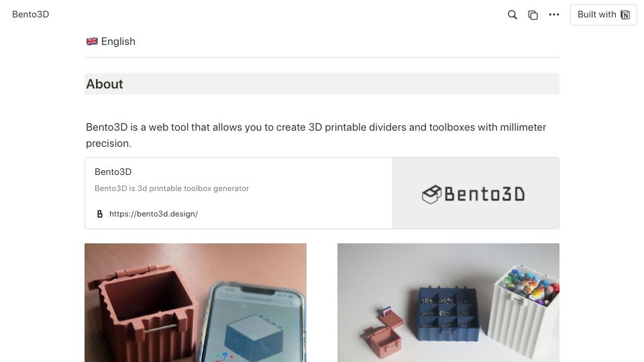
Task: Select the English language link
Action: (x=118, y=42)
